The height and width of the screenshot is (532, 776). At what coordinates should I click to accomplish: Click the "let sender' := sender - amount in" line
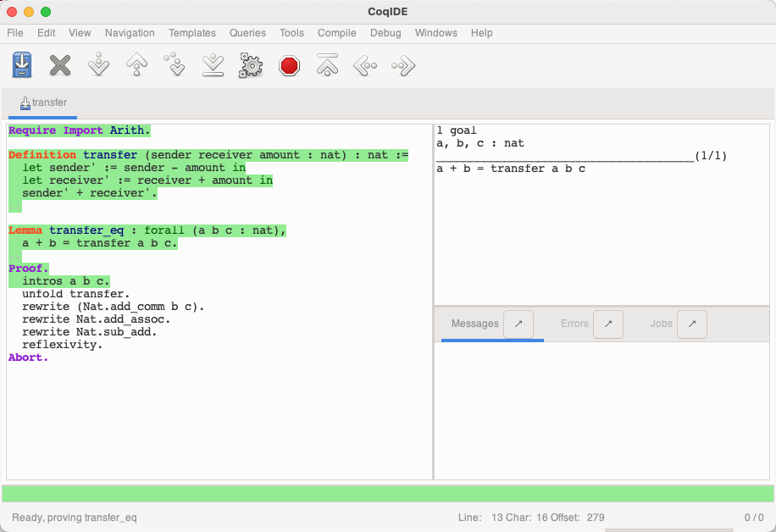click(x=134, y=168)
